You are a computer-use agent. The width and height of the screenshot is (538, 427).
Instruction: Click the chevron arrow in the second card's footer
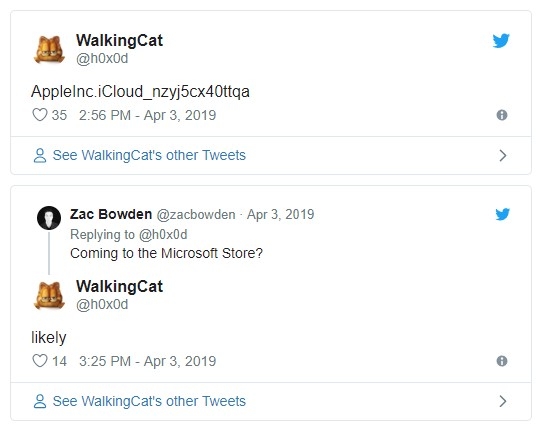click(503, 401)
